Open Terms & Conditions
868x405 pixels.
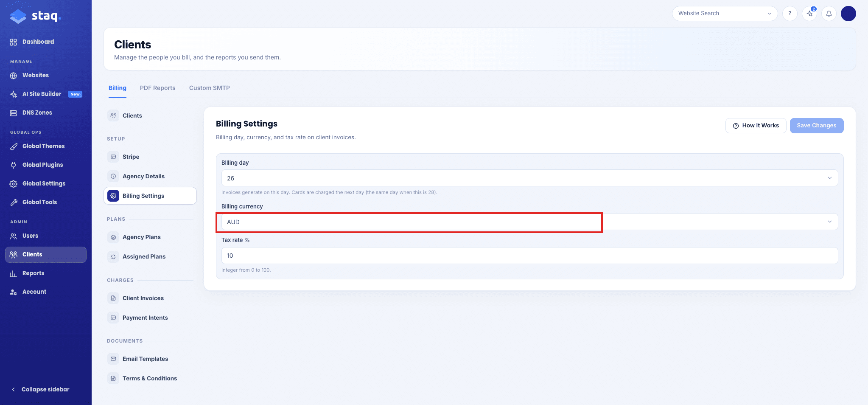point(150,378)
